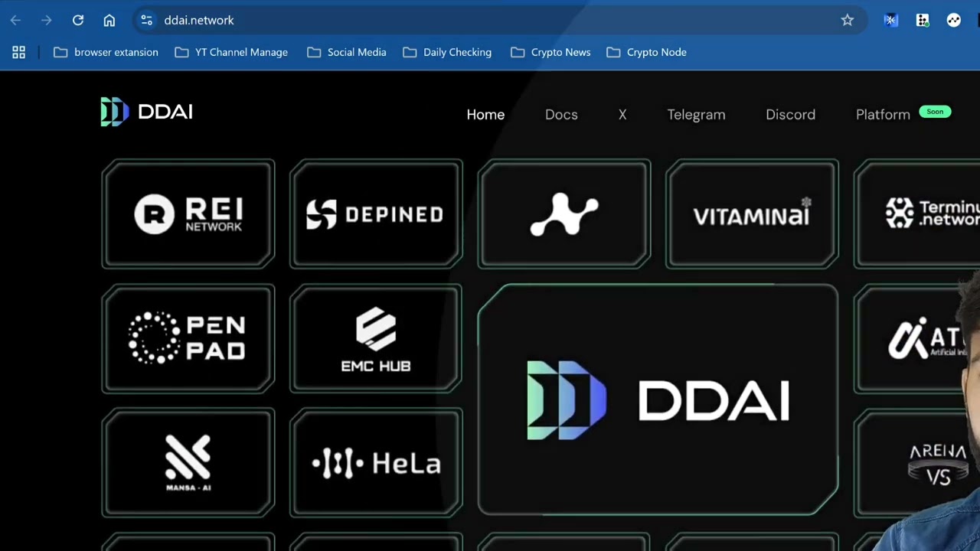Open the YT Channel Manage bookmark folder
The image size is (980, 551).
(231, 52)
